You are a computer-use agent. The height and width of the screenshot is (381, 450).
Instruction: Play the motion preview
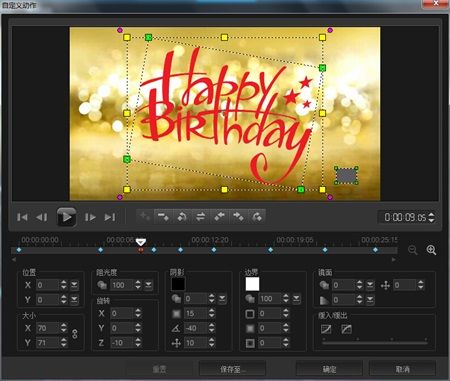(66, 217)
